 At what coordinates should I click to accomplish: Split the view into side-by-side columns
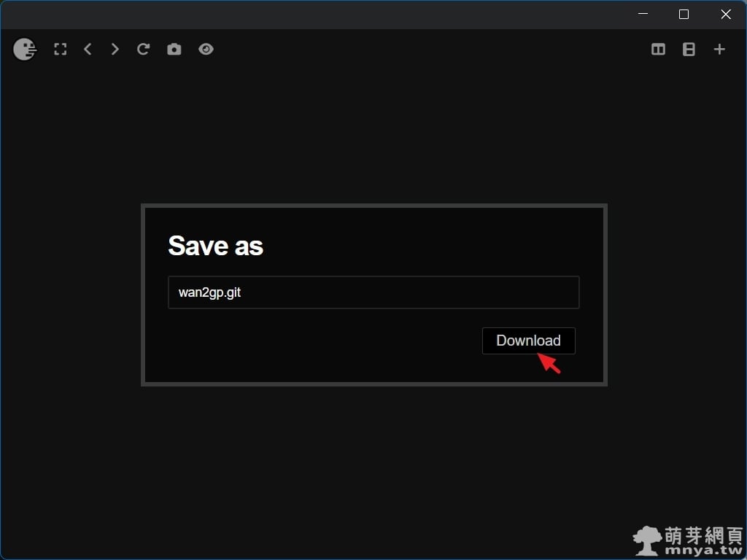click(658, 50)
